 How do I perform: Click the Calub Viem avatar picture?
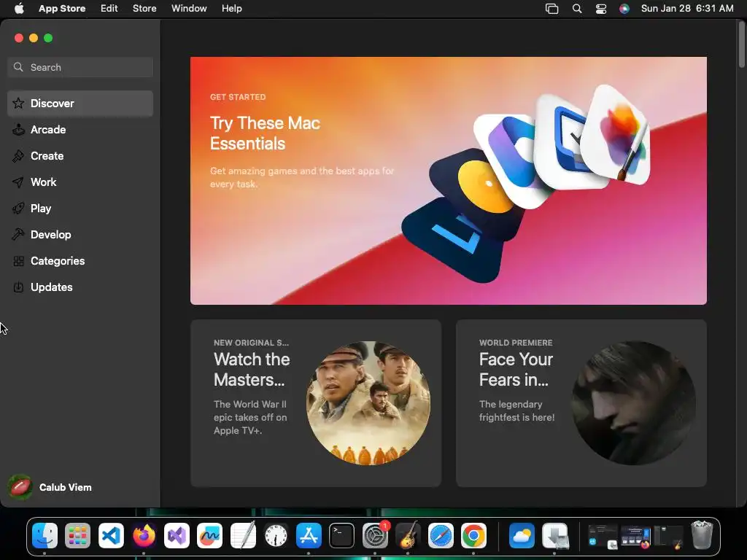coord(20,487)
